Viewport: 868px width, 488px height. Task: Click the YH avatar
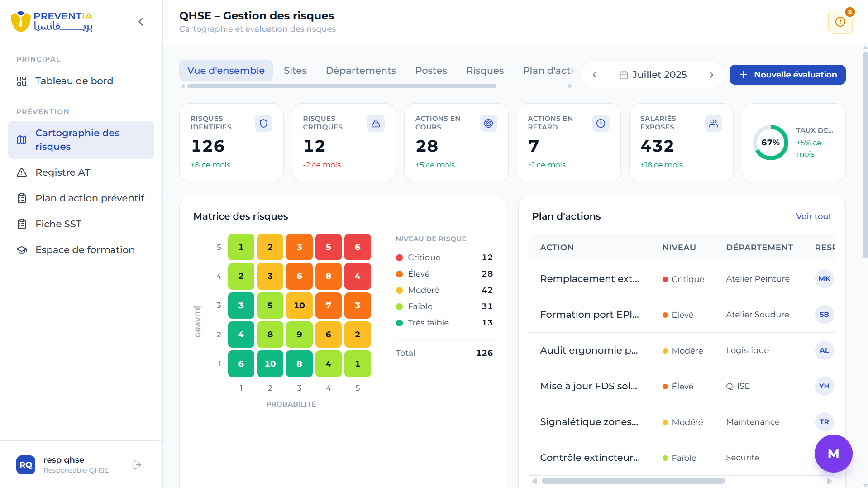[824, 386]
